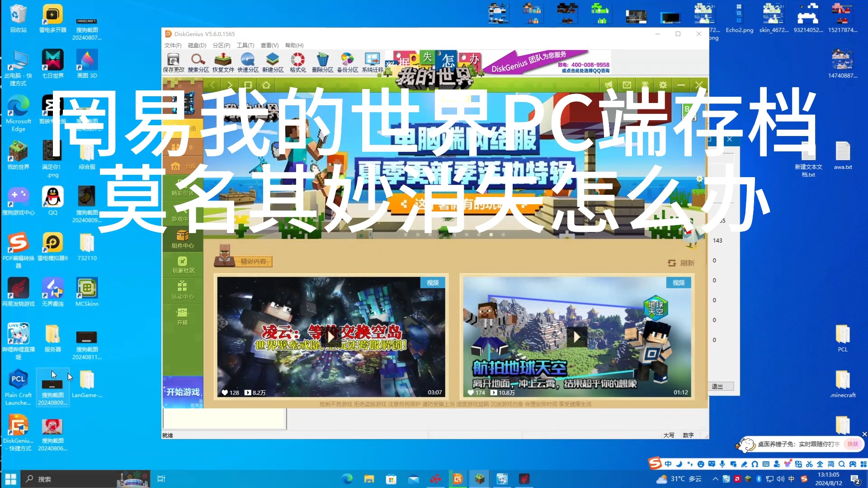
Task: Open the 快速分区 (Quick Partition) tool
Action: pos(248,62)
